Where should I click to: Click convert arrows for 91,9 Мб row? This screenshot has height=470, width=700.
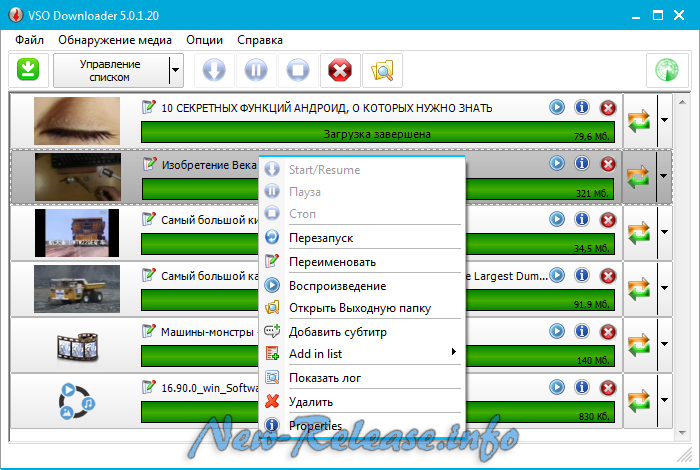tap(639, 289)
